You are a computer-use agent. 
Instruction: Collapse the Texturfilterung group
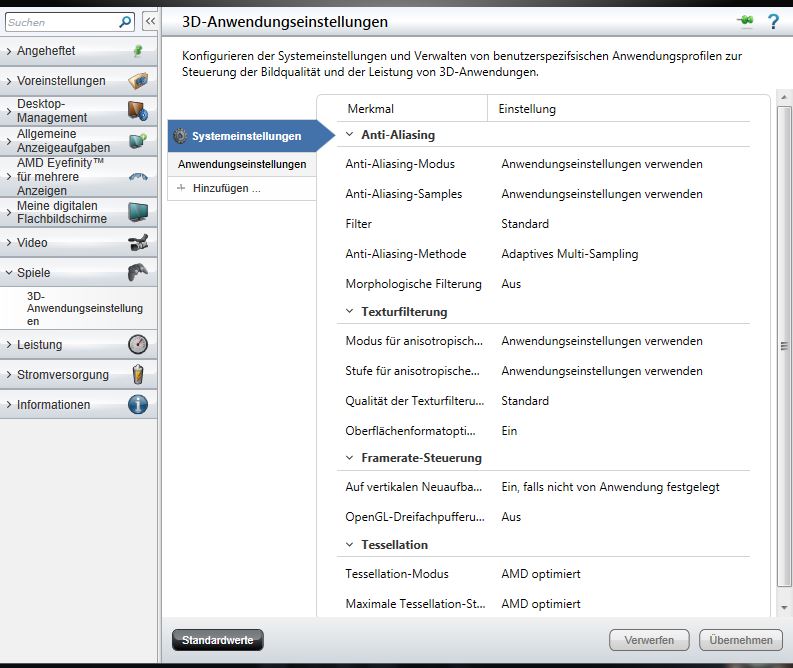[349, 311]
